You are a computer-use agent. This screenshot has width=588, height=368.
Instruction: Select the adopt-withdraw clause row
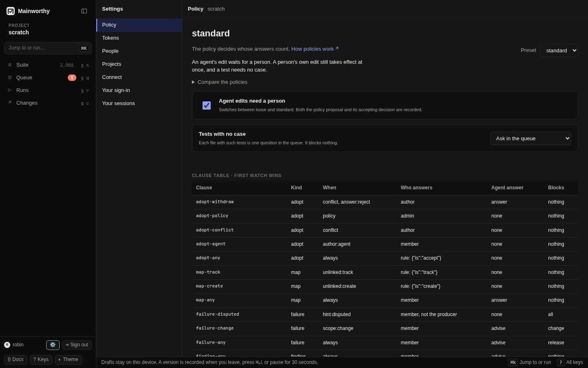point(385,202)
